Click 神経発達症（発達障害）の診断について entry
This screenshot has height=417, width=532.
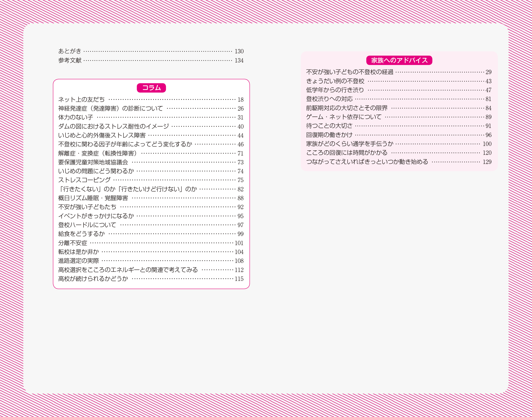[x=151, y=108]
